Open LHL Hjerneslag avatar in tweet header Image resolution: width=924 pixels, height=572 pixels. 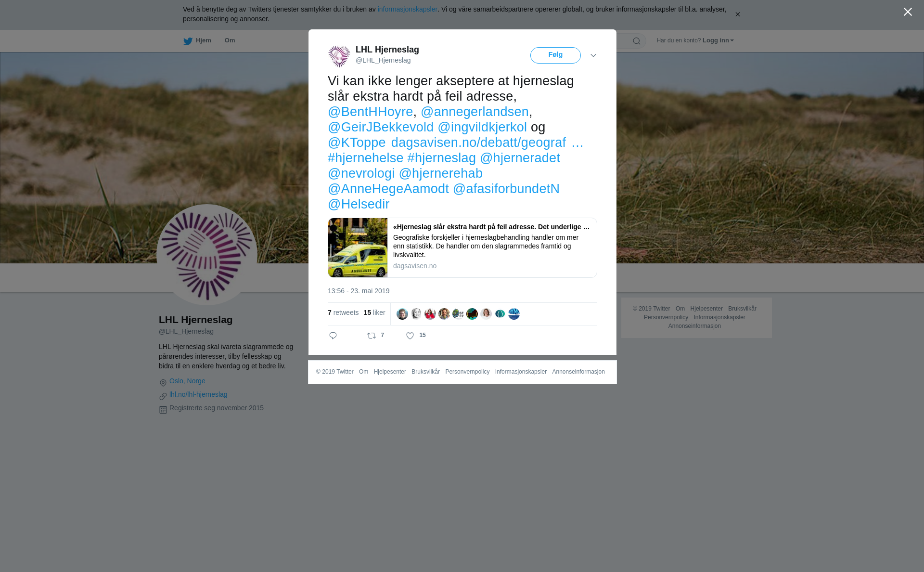(339, 56)
